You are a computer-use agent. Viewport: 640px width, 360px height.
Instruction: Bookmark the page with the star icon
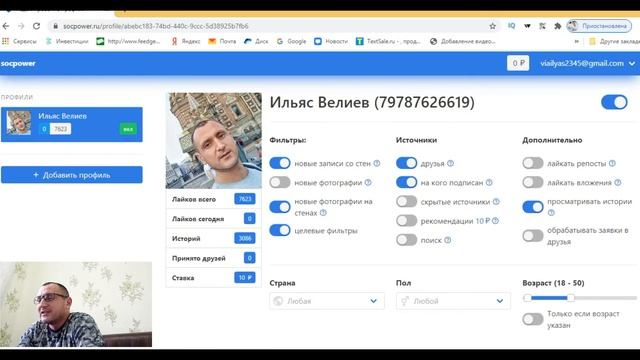click(x=493, y=26)
